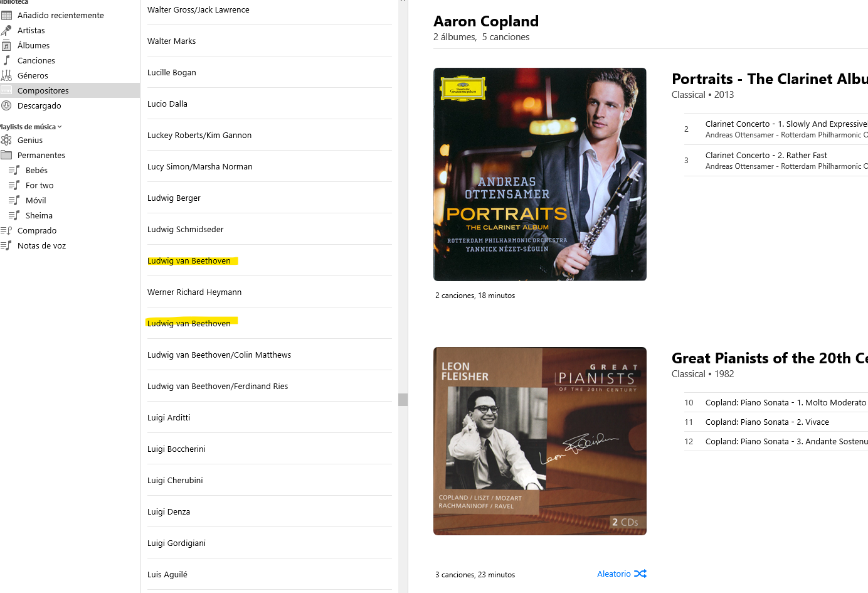Click the Aleatorio shuffle link
This screenshot has width=868, height=593.
pyautogui.click(x=613, y=574)
